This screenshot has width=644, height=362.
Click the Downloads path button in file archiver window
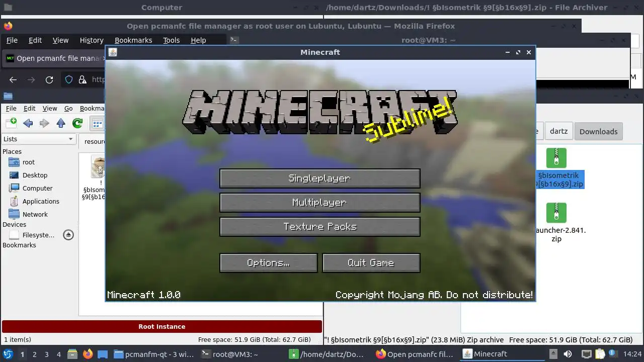[598, 131]
